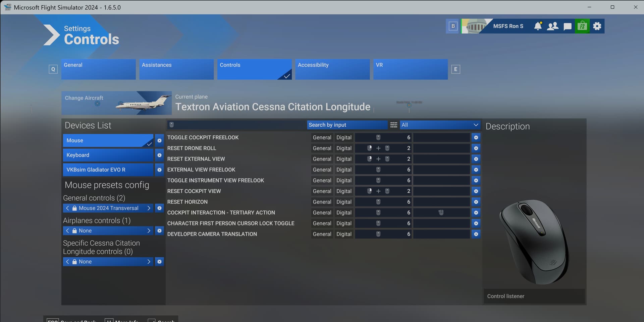Go to next Airplanes controls preset

tap(149, 231)
